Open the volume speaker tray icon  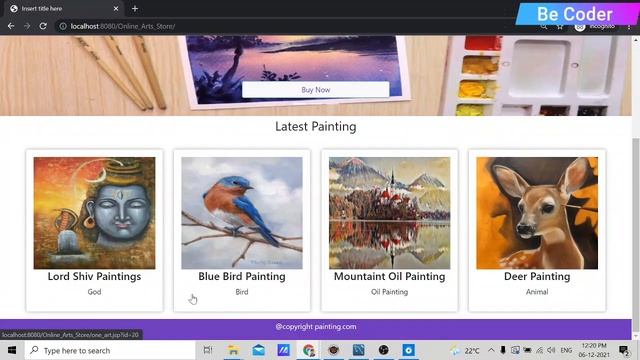coord(551,350)
